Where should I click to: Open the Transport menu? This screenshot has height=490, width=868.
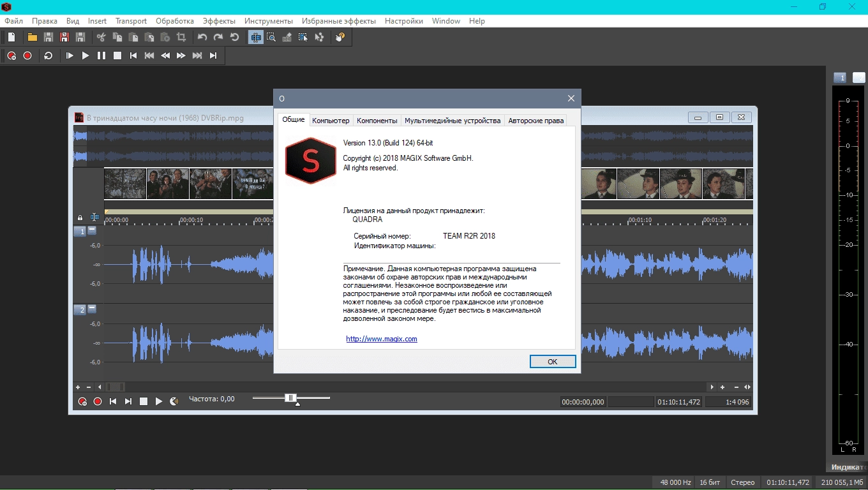131,21
